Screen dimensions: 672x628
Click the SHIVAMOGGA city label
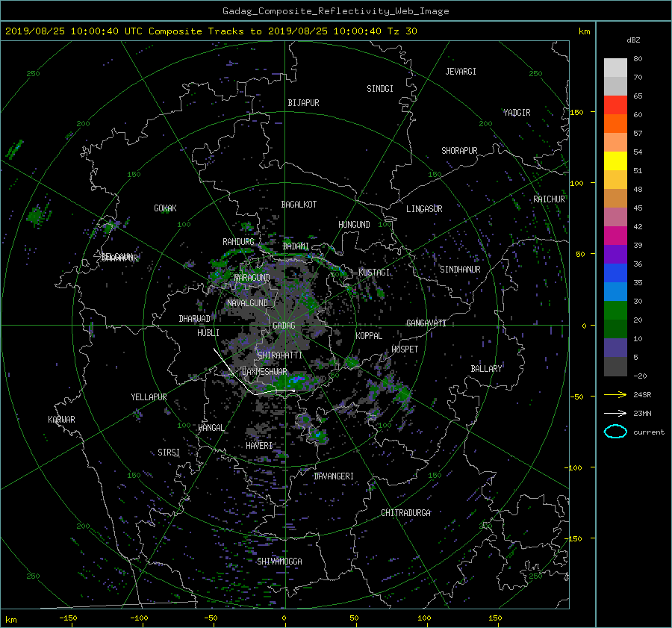tap(279, 562)
